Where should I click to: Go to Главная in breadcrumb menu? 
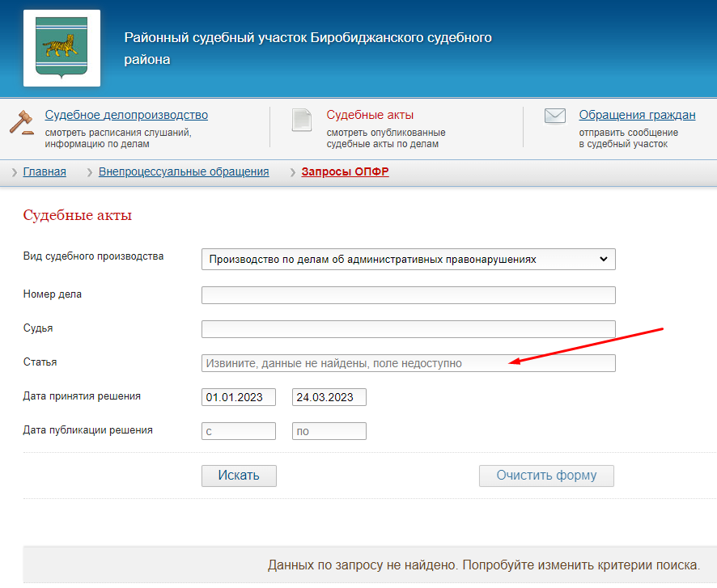(45, 172)
